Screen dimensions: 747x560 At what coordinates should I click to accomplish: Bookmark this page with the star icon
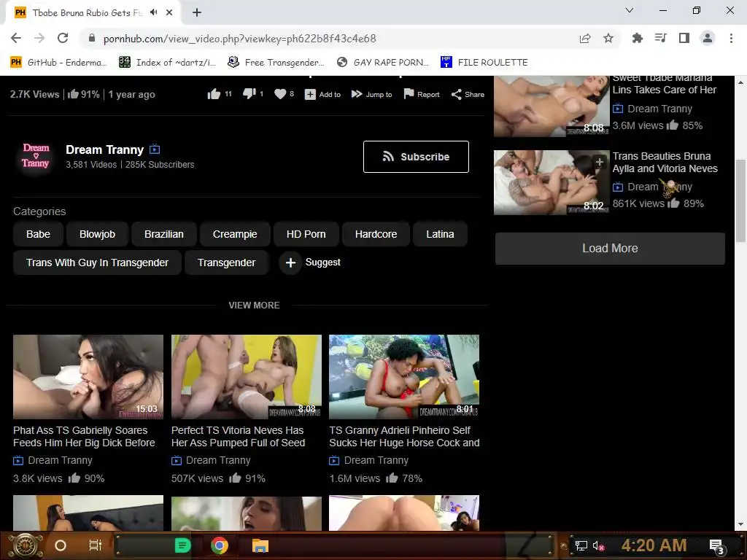[608, 38]
